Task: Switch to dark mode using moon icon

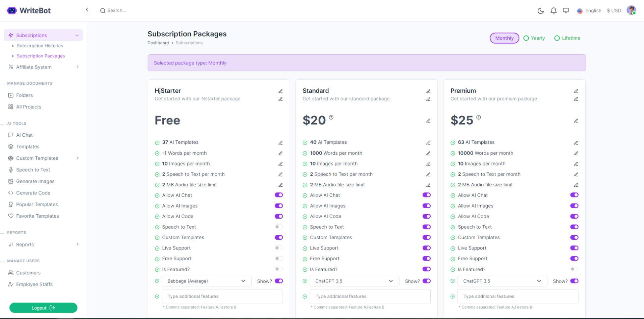Action: coord(541,11)
